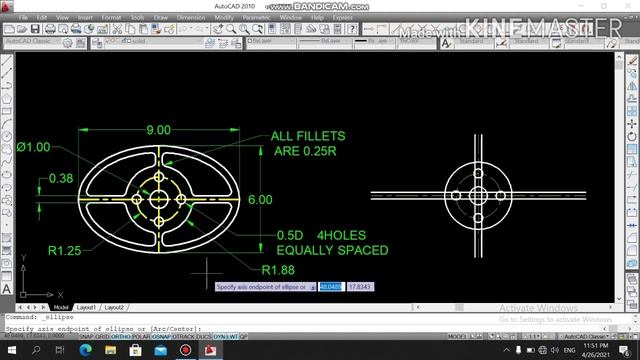
Task: Select the Rectangle tool in Draw toolbar
Action: click(7, 111)
